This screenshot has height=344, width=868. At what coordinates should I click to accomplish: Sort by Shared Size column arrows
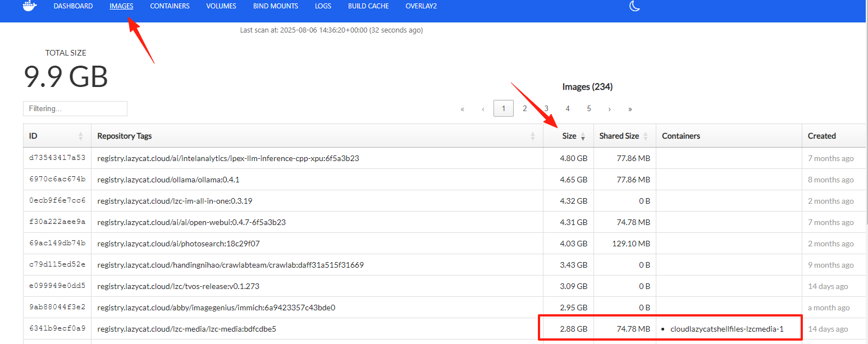(645, 136)
